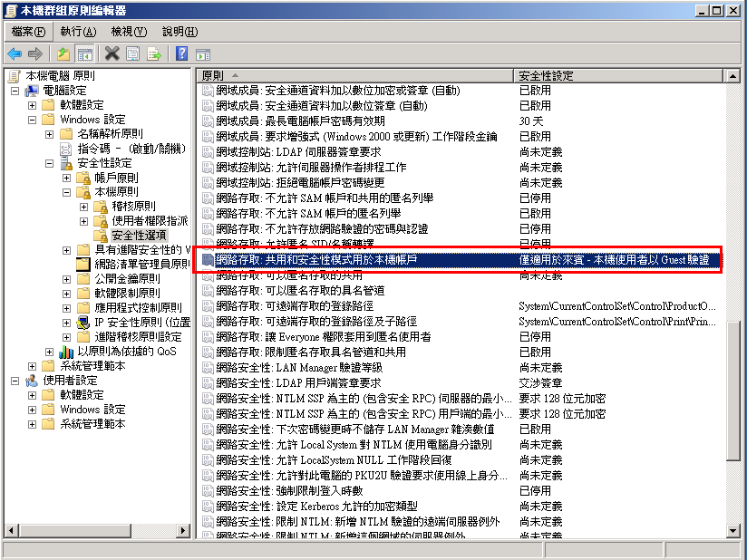Open the 執行(A) menu
Image resolution: width=747 pixels, height=560 pixels.
[x=78, y=32]
